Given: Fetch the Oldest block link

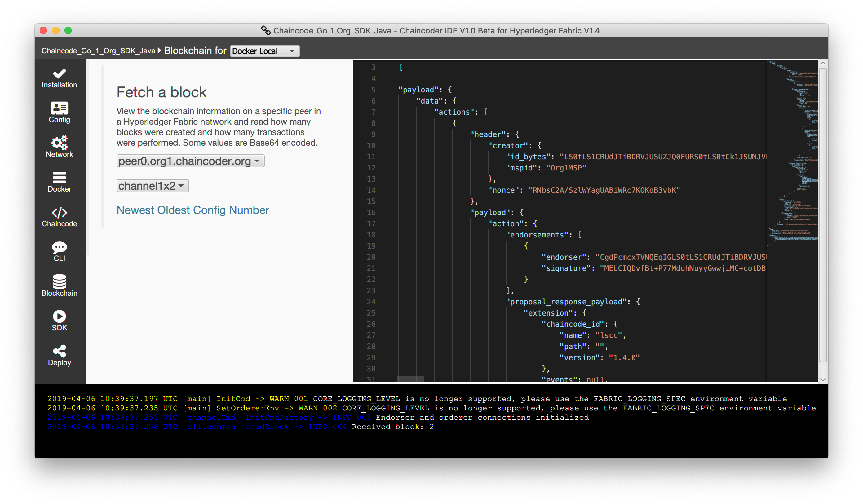Looking at the screenshot, I should pyautogui.click(x=173, y=210).
